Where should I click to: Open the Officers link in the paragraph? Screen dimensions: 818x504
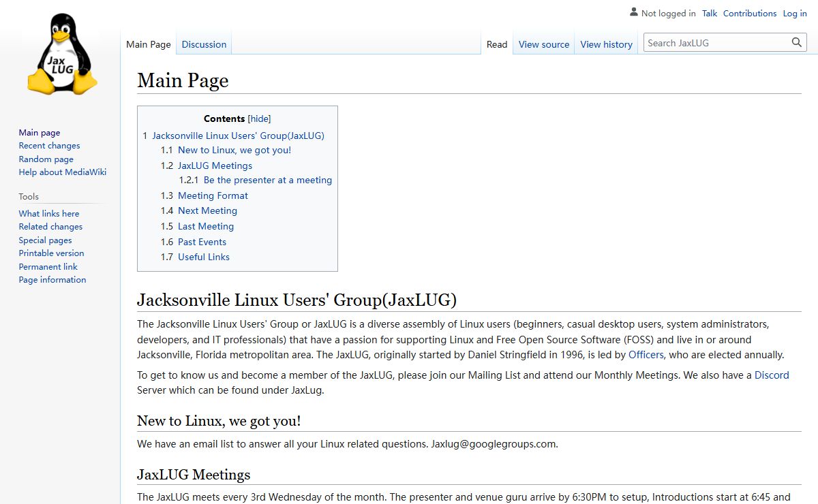click(646, 355)
